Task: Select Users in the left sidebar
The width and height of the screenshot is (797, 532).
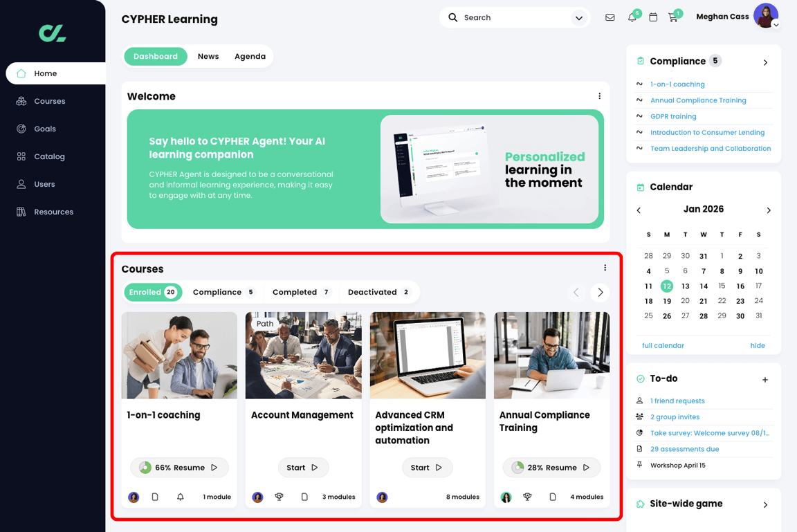Action: point(42,184)
